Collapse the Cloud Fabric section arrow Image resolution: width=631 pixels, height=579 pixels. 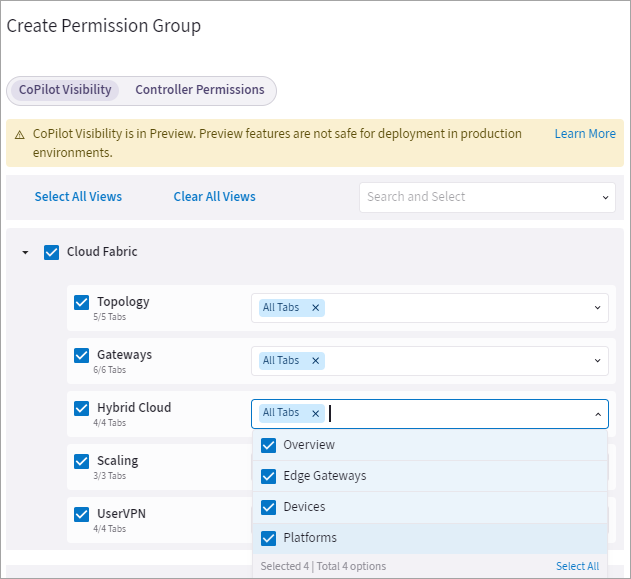tap(25, 252)
